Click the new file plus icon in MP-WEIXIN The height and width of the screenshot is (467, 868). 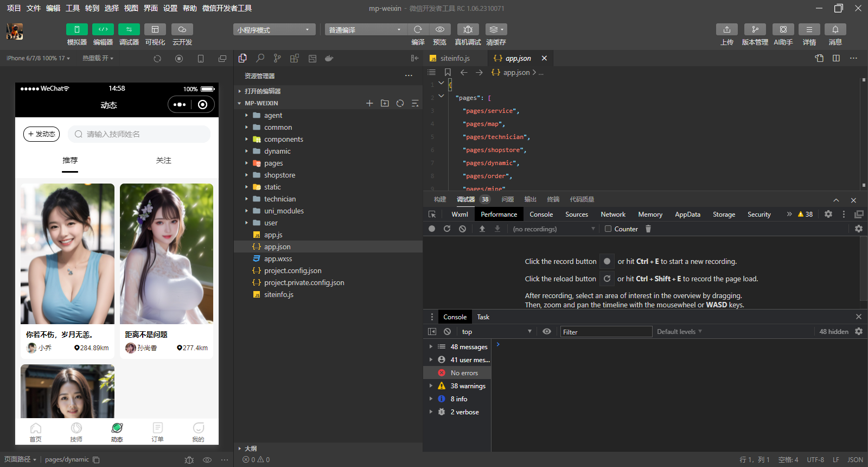[x=369, y=103]
